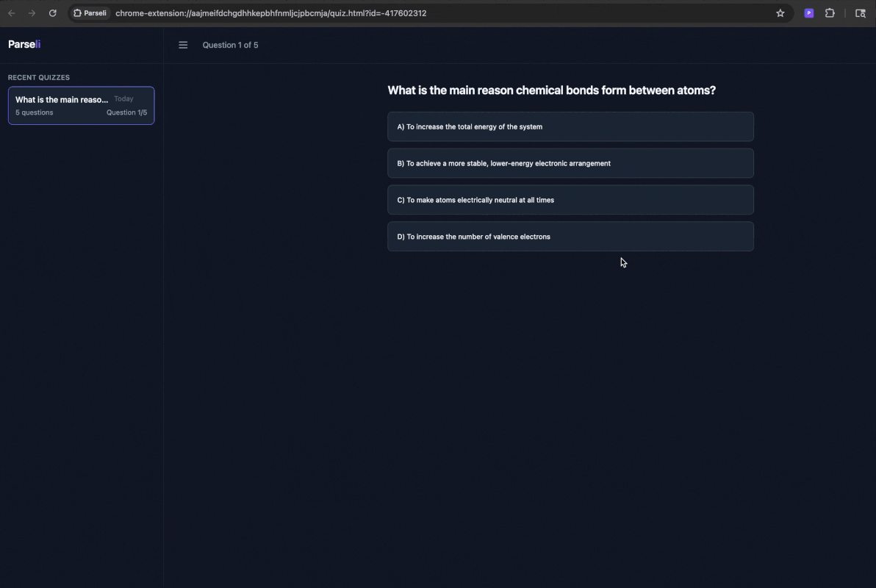The image size is (876, 588).
Task: Open the site info Parseli badge in address bar
Action: [x=90, y=12]
